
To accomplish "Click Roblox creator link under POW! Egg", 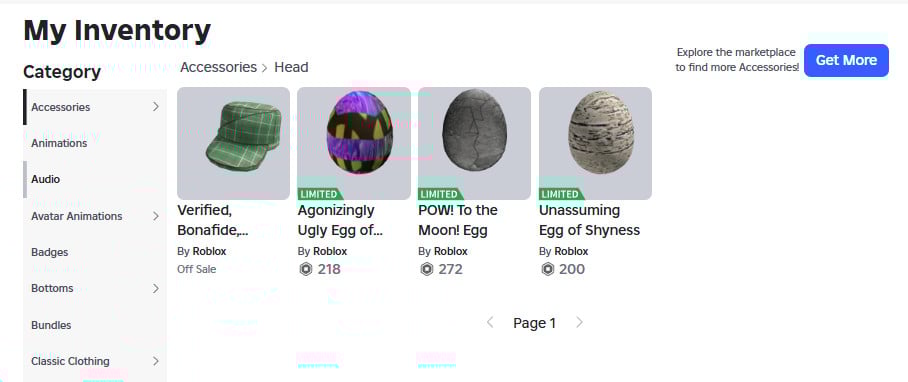I will tap(451, 251).
